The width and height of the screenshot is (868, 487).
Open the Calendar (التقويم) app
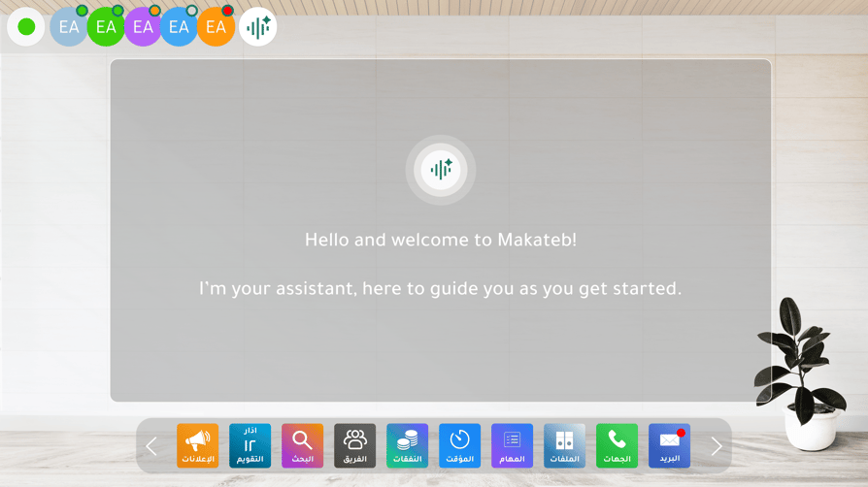250,445
